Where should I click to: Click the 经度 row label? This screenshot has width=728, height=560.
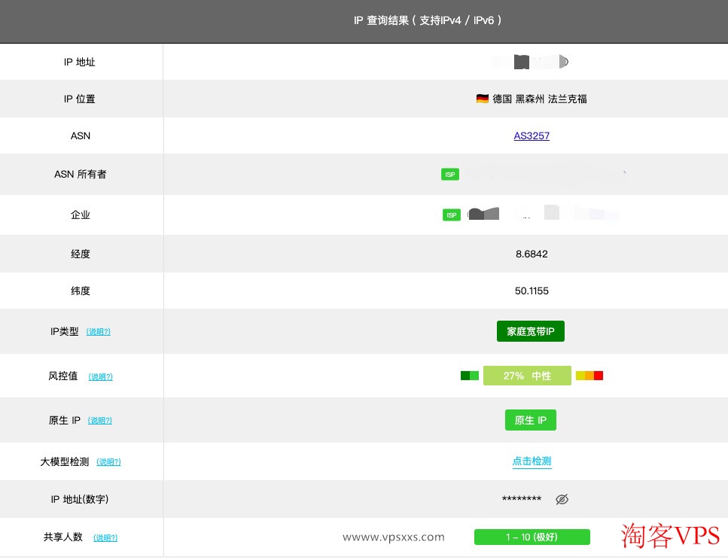tap(81, 254)
